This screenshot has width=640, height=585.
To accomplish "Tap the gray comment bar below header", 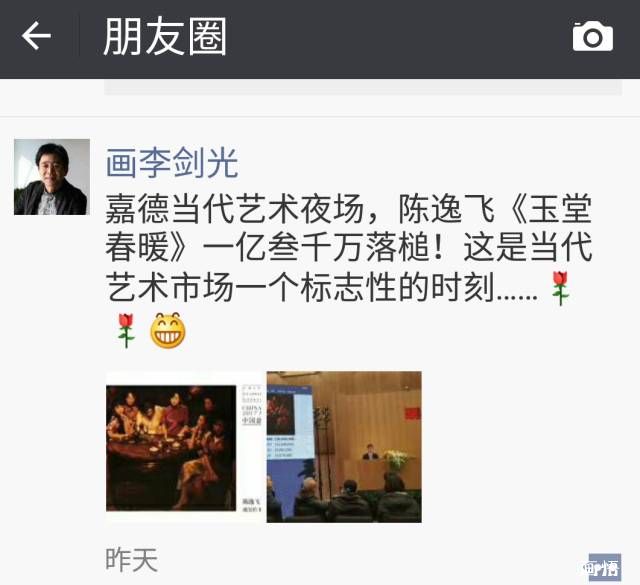I will [x=363, y=87].
